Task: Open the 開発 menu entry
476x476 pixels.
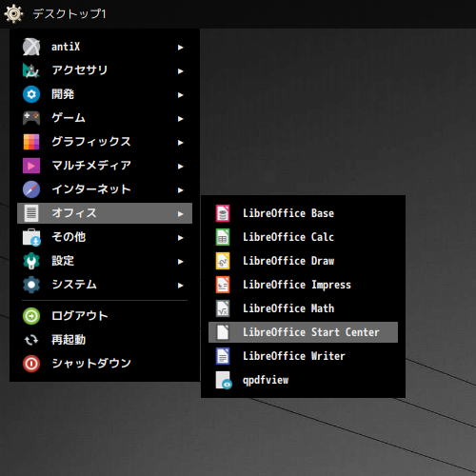Action: (x=105, y=94)
